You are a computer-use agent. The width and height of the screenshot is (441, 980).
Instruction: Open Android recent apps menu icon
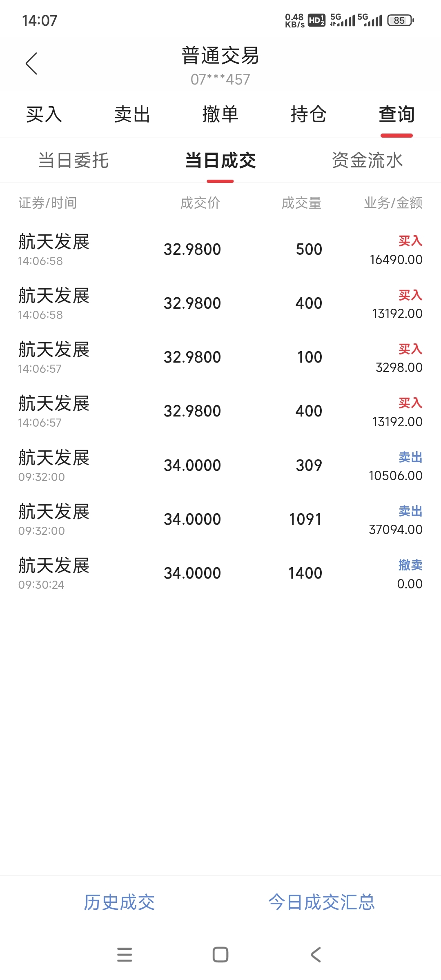(125, 955)
